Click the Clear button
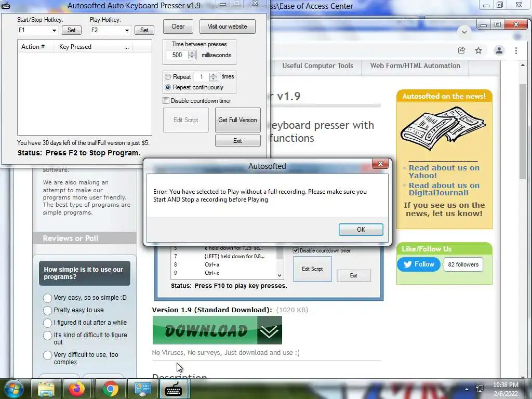 coord(178,26)
